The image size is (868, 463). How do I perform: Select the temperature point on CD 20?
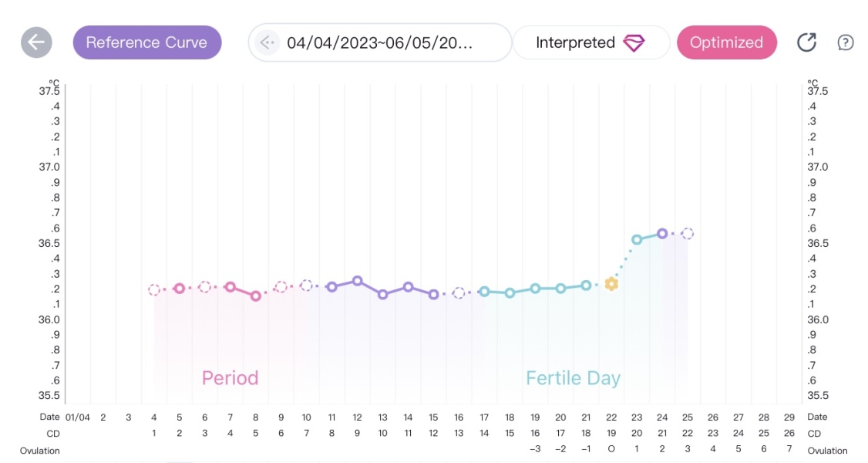pyautogui.click(x=637, y=239)
